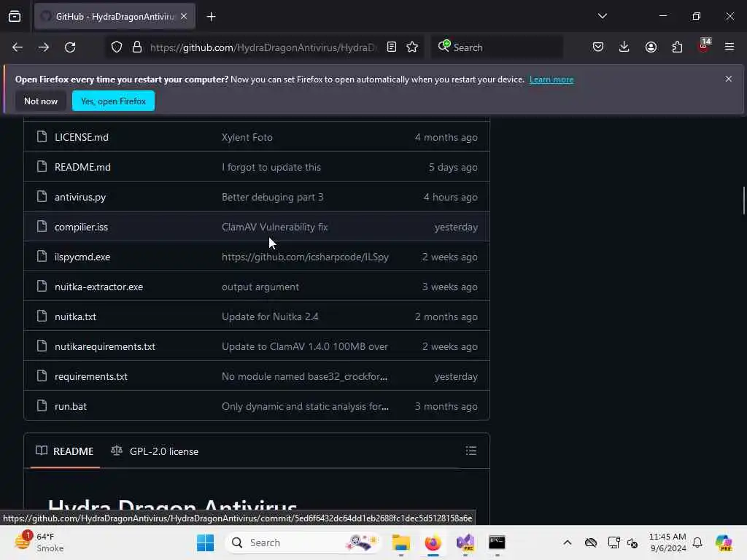Focus the github.com address bar
747x560 pixels.
pyautogui.click(x=263, y=47)
